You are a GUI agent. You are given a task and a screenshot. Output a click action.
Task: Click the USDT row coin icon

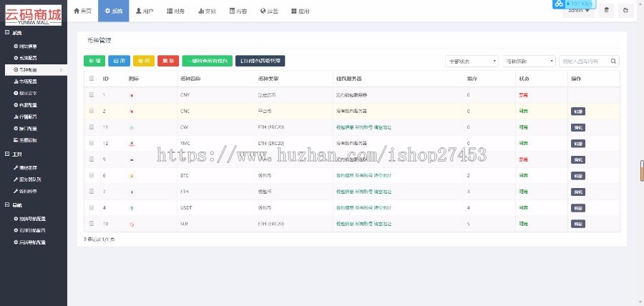pyautogui.click(x=132, y=208)
